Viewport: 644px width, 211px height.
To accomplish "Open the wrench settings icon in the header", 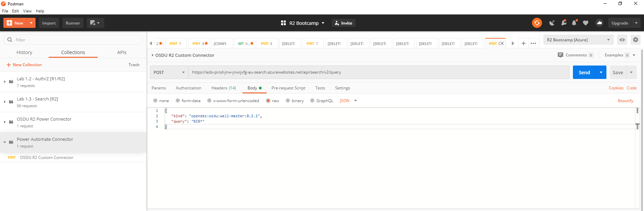I will (563, 23).
